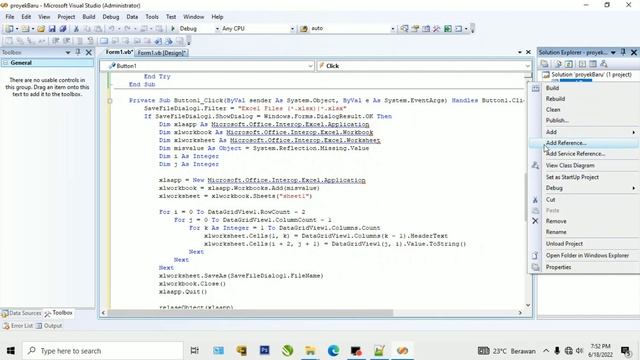Open the Toolbox panel window position dropdown
This screenshot has width=640, height=360.
68,52
